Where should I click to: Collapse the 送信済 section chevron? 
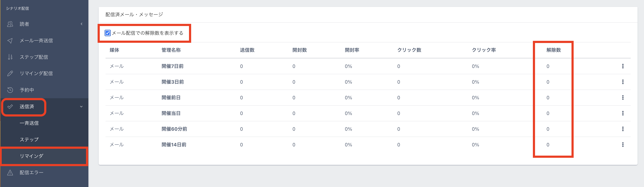[81, 107]
